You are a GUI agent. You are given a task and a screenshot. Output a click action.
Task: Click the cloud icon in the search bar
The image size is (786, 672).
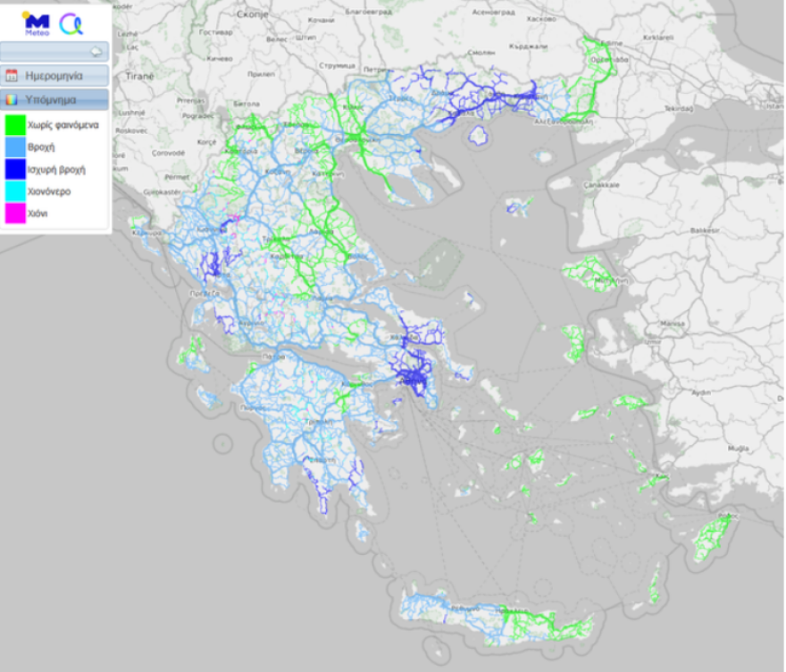coord(96,51)
